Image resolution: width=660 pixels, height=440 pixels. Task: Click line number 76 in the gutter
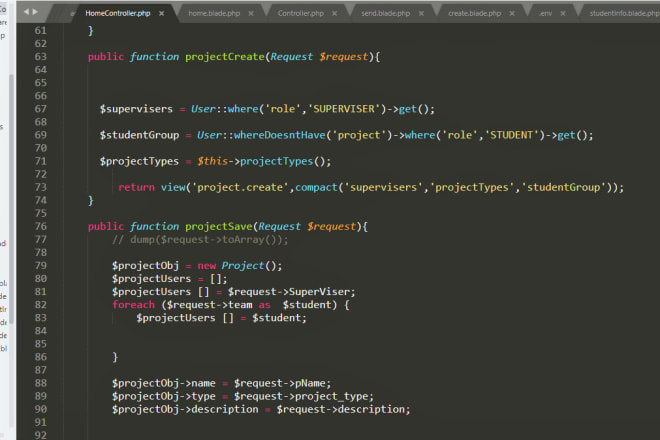click(x=41, y=226)
